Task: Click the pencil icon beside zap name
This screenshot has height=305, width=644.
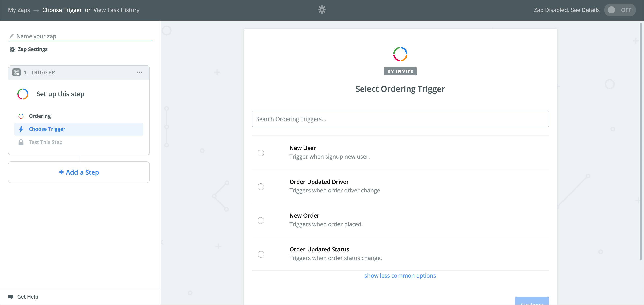Action: click(x=11, y=36)
